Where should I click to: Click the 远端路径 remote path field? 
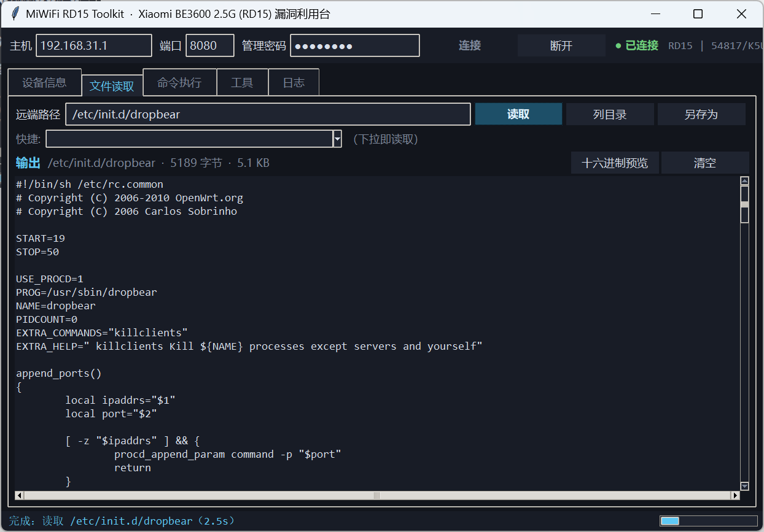coord(268,114)
